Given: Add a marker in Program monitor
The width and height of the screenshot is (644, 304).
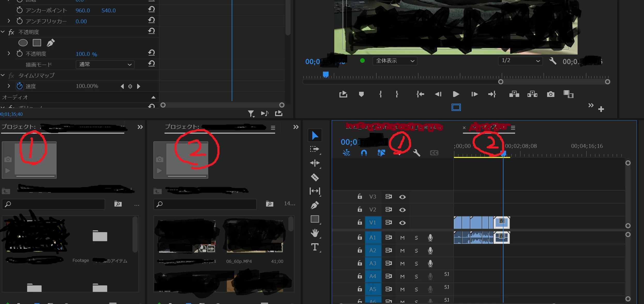Looking at the screenshot, I should point(361,94).
